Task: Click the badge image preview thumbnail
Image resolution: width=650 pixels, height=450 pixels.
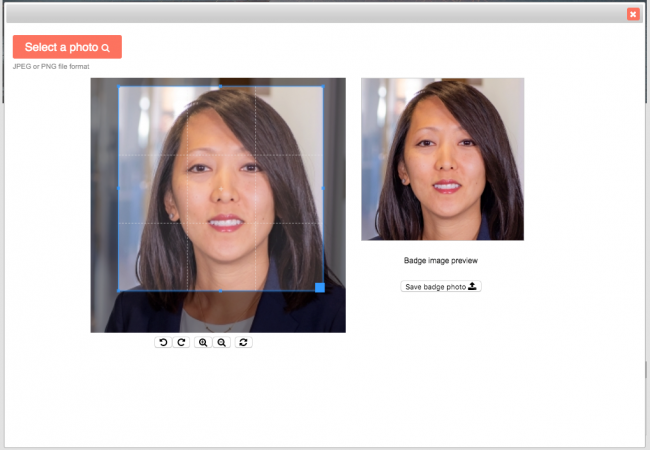Action: pos(442,159)
